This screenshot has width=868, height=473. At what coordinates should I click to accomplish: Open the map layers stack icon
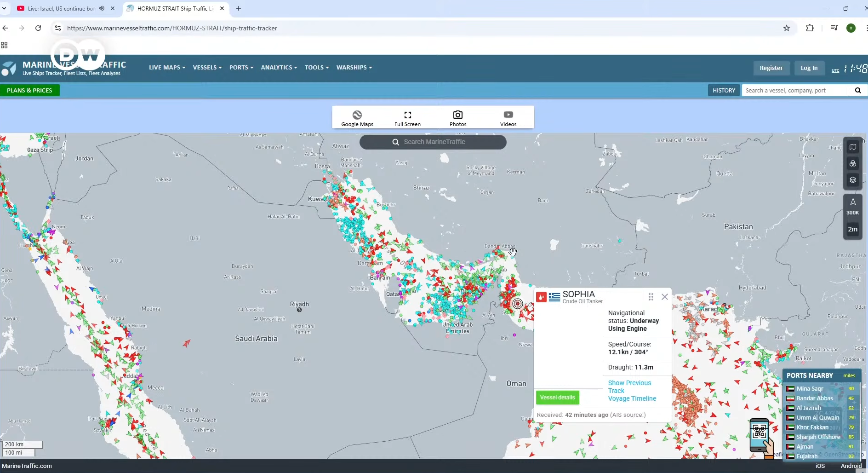(x=853, y=180)
